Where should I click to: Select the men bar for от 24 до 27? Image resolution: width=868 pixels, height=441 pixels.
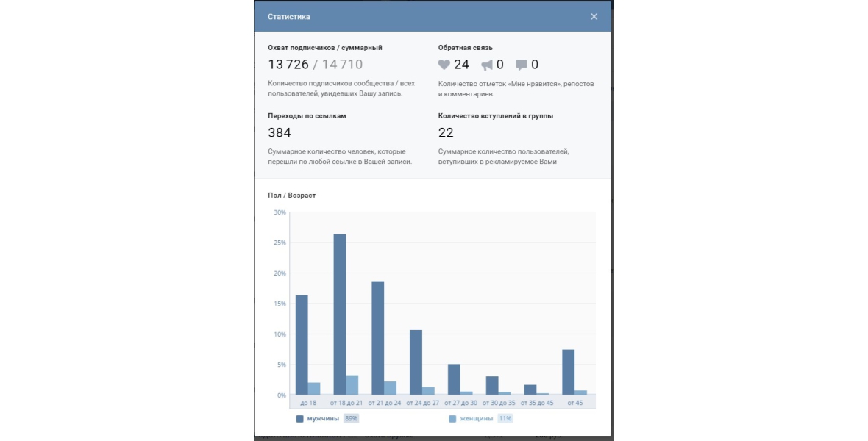[416, 362]
